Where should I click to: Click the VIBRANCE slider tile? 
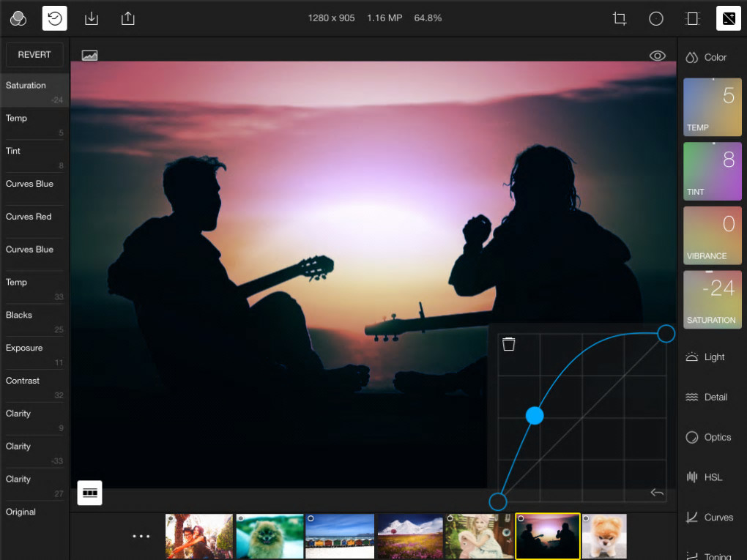coord(713,235)
